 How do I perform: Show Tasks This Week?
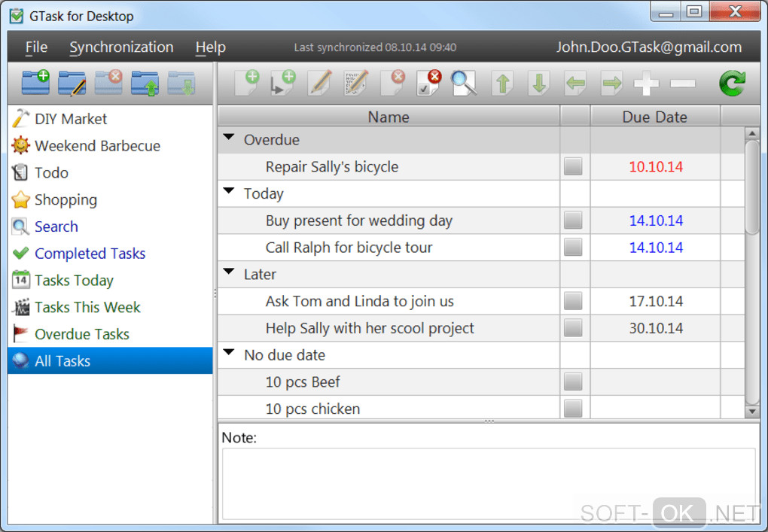110,307
